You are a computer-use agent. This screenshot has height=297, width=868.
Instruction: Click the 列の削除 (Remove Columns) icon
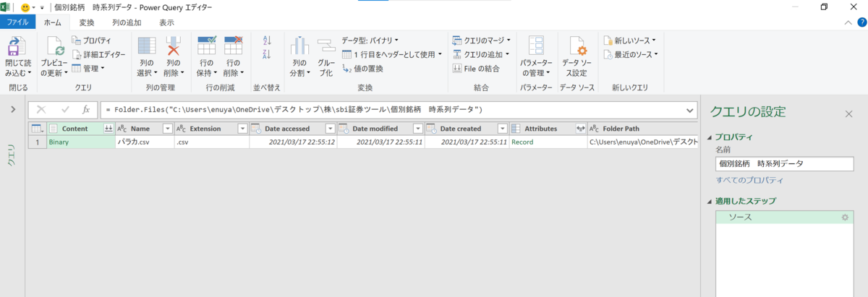(x=173, y=47)
